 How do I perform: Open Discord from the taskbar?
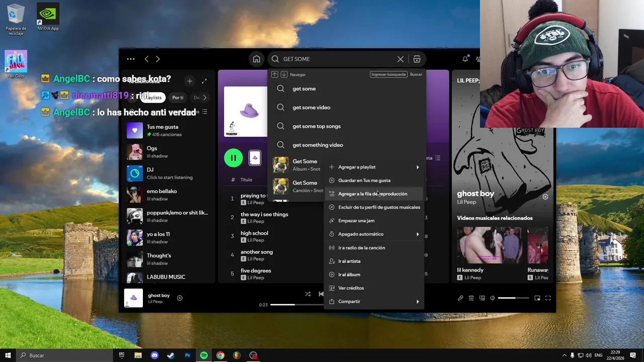154,355
